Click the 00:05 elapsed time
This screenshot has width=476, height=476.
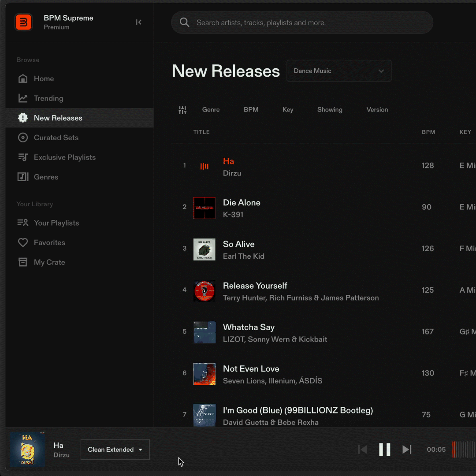click(436, 449)
